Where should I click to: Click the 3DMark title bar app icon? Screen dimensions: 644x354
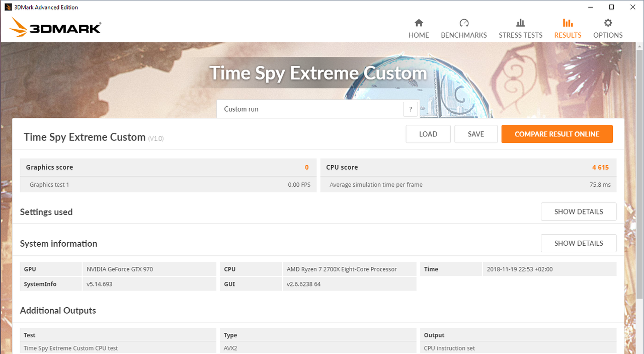(x=8, y=7)
